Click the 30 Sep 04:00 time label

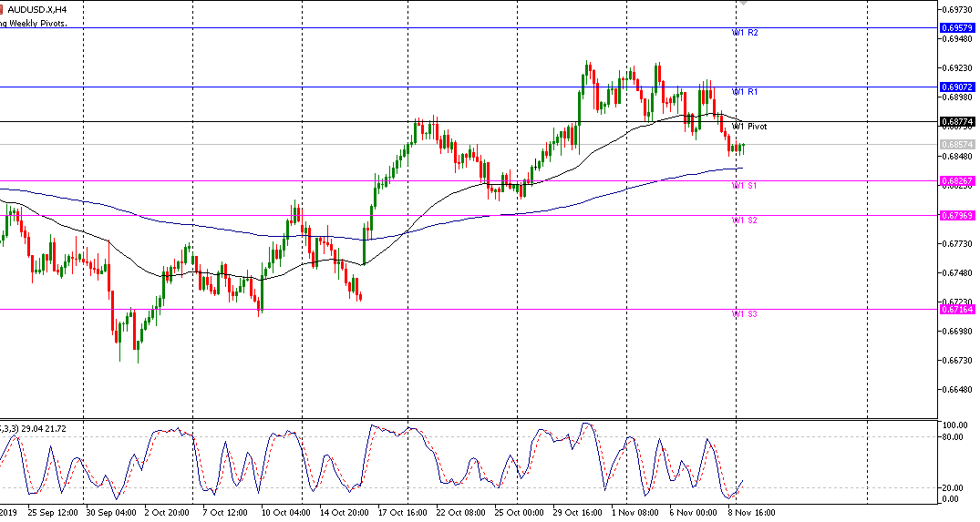[110, 513]
